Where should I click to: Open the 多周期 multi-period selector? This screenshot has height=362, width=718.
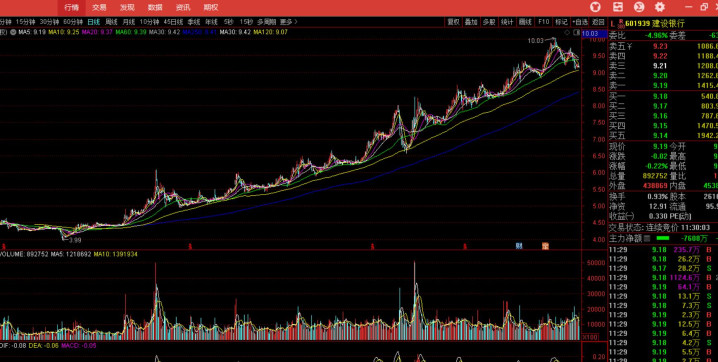click(267, 22)
